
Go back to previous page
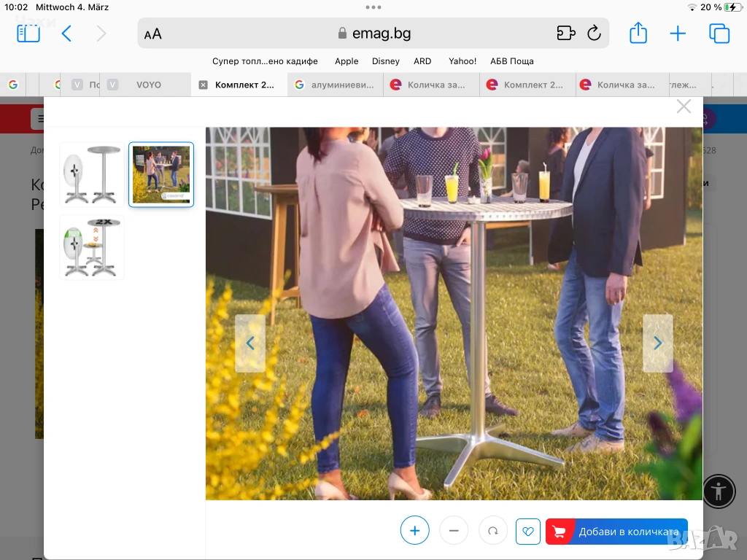[x=66, y=34]
